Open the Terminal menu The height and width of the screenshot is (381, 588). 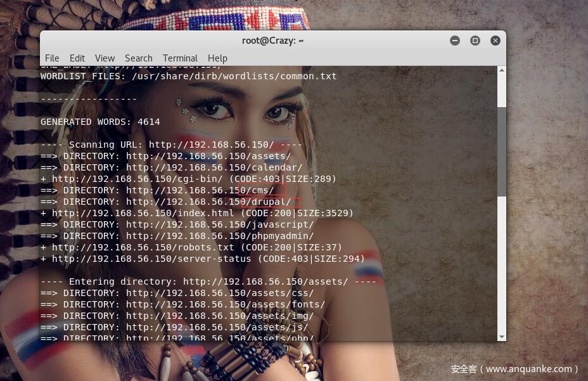[180, 58]
